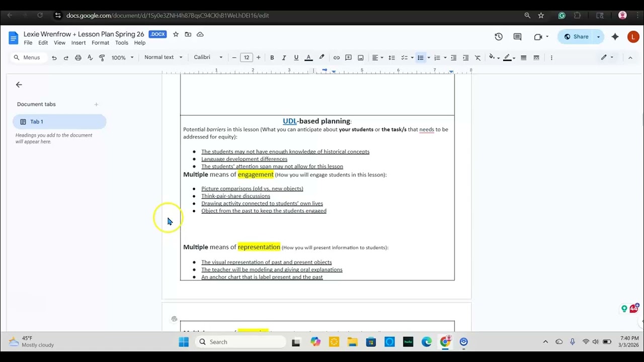Show all comments

pyautogui.click(x=517, y=37)
